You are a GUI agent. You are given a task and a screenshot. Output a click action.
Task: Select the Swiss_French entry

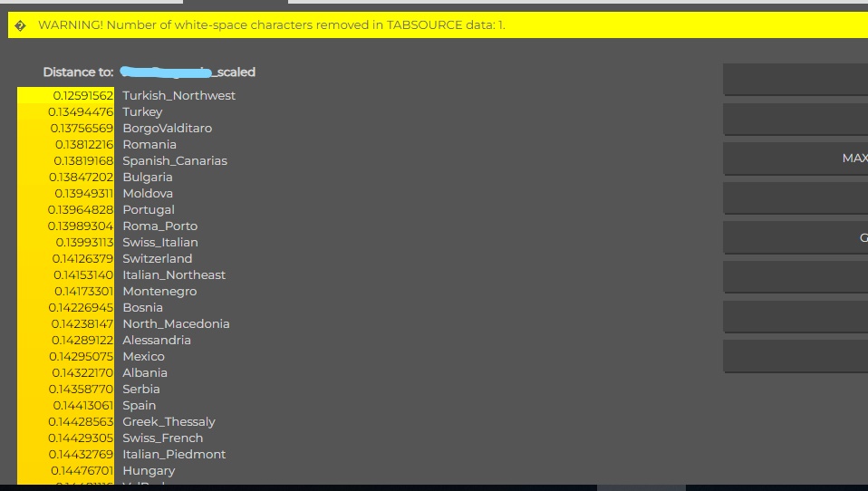[163, 438]
